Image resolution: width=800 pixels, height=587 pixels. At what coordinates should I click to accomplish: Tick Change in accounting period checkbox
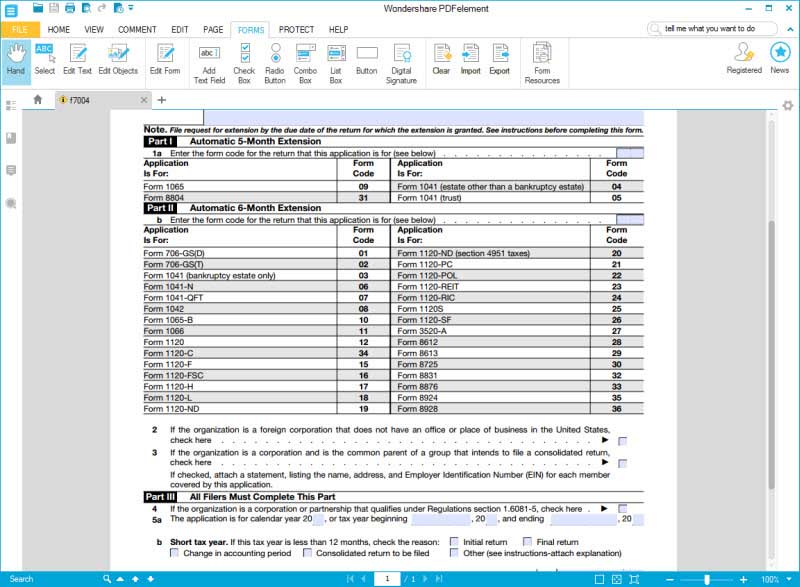(174, 553)
